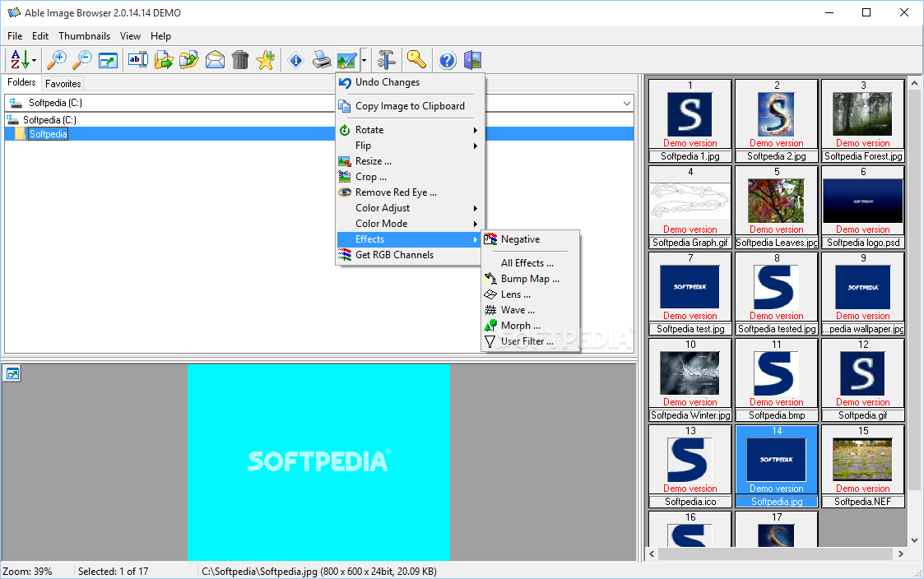The image size is (924, 579).
Task: Choose the Wave... effect
Action: point(531,310)
